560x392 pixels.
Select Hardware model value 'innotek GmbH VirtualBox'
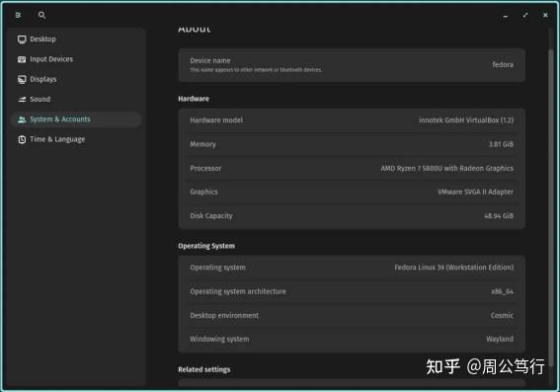point(466,120)
